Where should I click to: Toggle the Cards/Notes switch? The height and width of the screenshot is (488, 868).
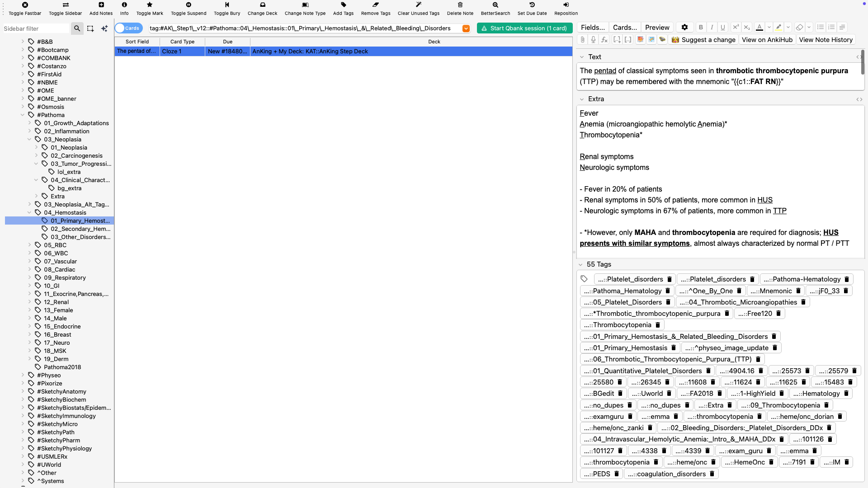(128, 28)
